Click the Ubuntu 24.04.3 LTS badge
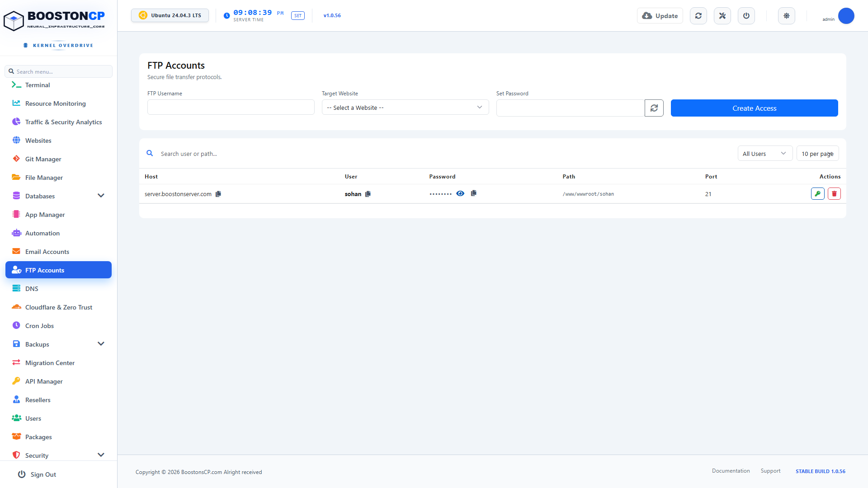868x488 pixels. click(170, 15)
